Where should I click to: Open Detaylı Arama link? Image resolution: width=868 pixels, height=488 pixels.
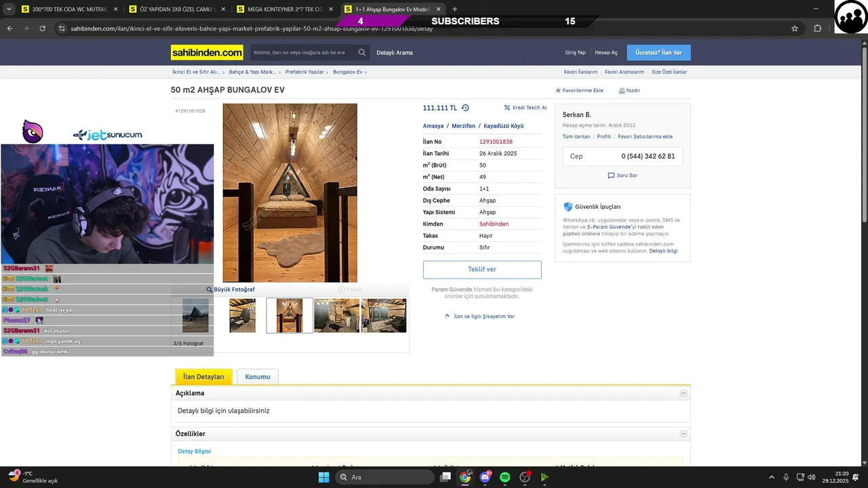pos(395,53)
